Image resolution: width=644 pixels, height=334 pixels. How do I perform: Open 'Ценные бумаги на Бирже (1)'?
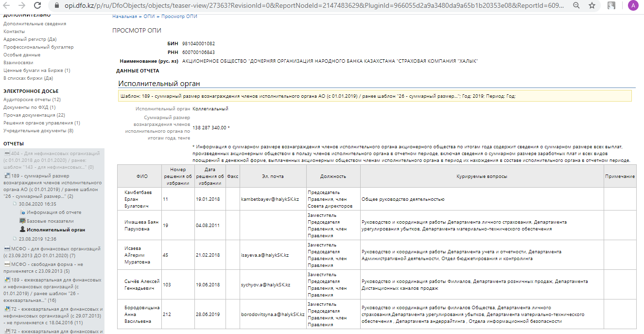pyautogui.click(x=37, y=70)
